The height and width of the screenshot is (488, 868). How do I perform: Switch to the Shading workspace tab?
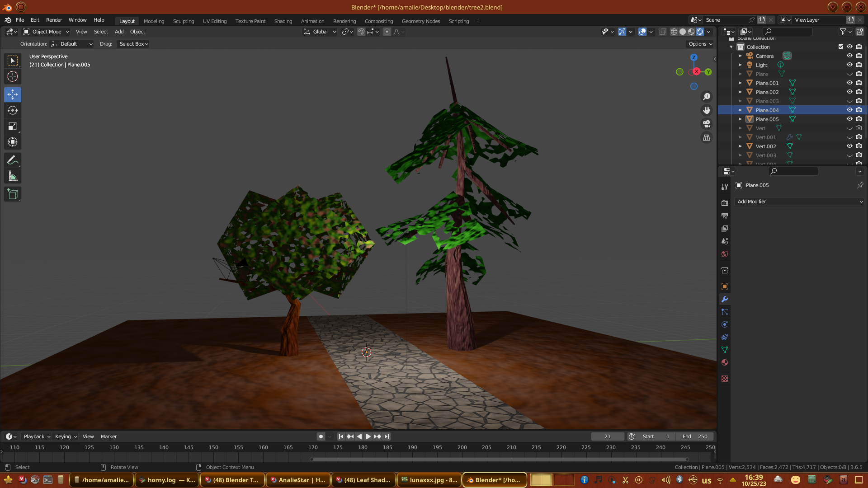283,21
